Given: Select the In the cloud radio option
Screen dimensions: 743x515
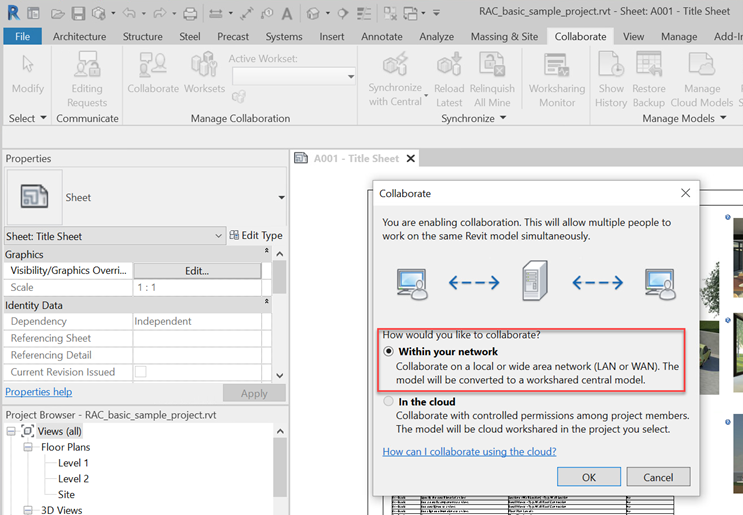Looking at the screenshot, I should click(389, 401).
